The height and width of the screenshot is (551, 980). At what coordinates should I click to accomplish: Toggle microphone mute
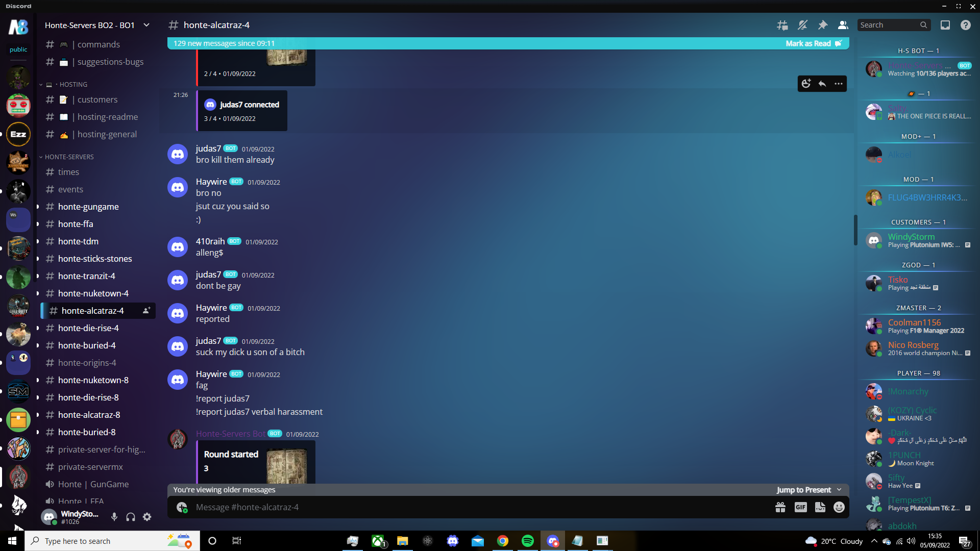pos(114,517)
